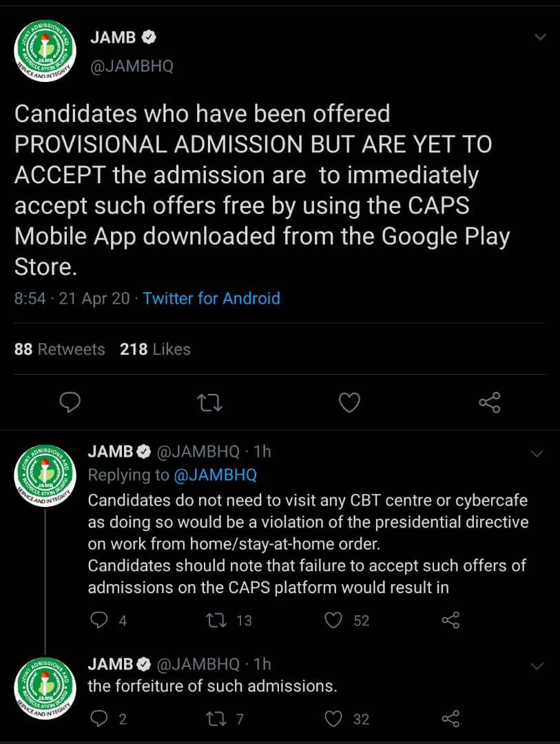Expand options for the CBT centre reply
This screenshot has height=744, width=560.
[537, 453]
